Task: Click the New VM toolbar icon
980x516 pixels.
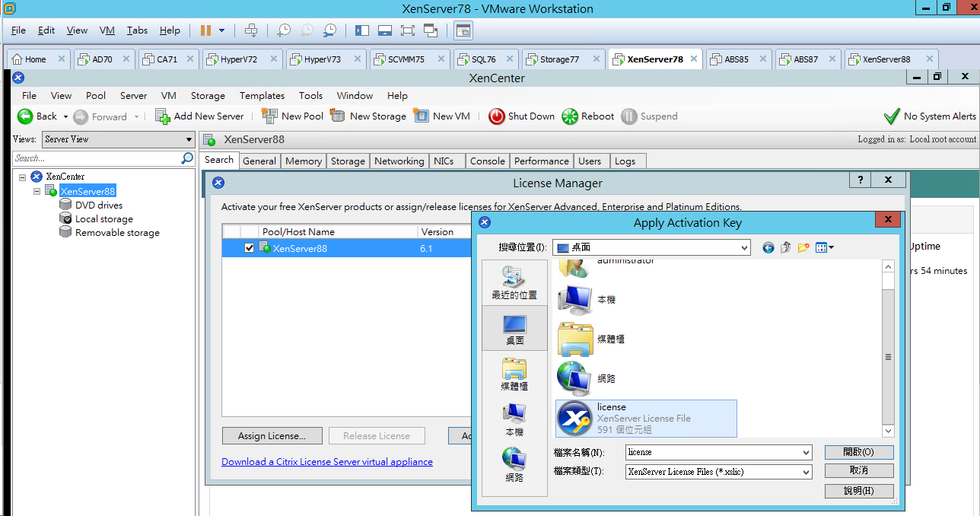Action: coord(421,116)
